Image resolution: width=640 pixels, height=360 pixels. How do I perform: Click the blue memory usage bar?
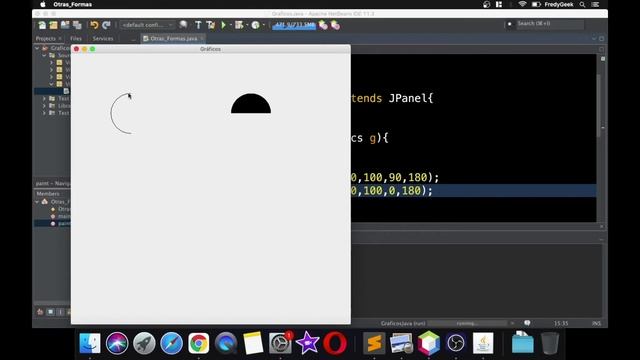click(x=294, y=25)
